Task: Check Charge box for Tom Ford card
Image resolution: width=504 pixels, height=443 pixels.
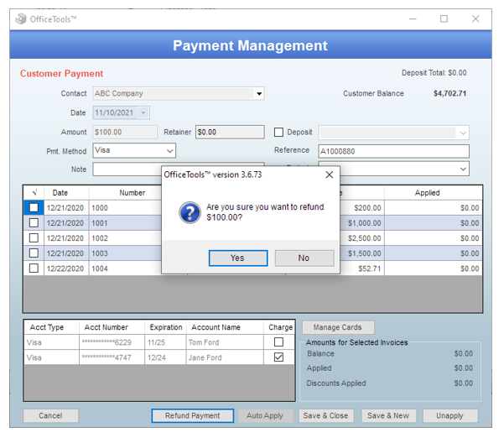Action: tap(278, 341)
